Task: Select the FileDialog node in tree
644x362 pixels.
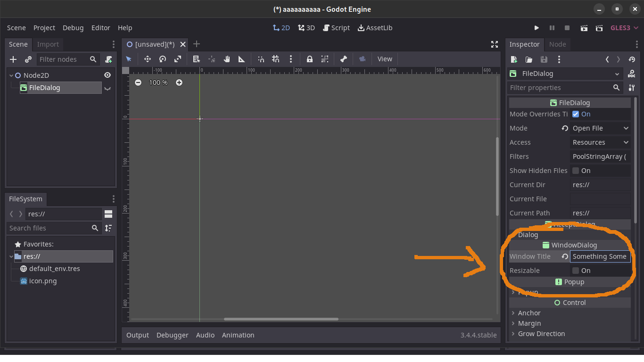Action: 60,88
